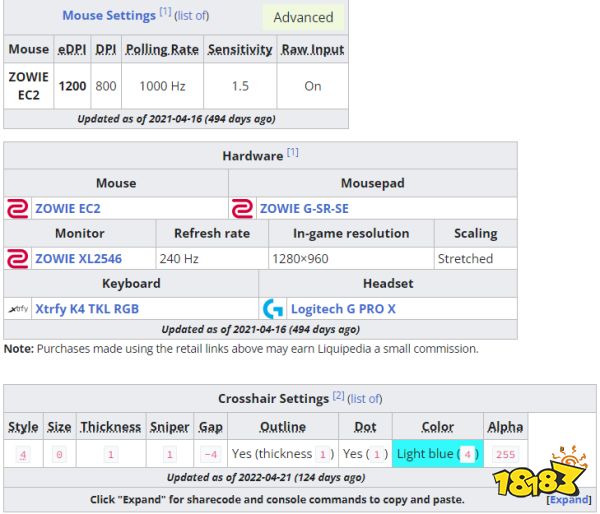Click the Xtrfy logo icon
This screenshot has height=514, width=600.
click(18, 309)
